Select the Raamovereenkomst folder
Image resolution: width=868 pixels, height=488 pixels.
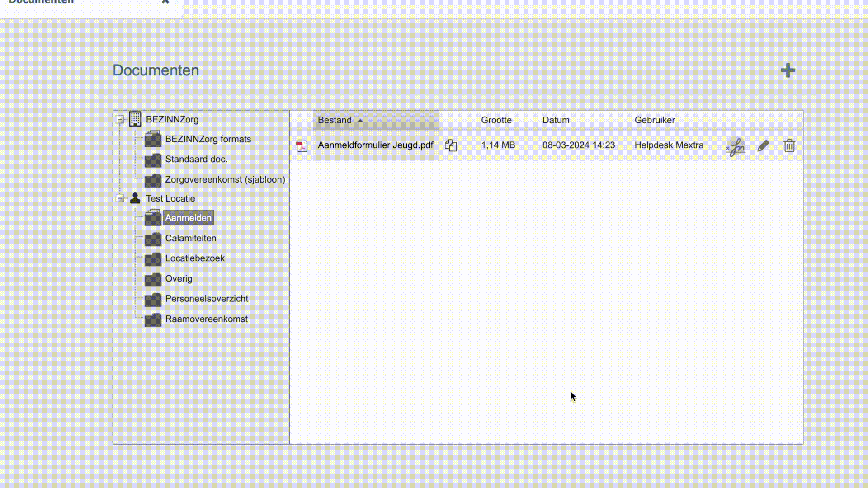206,319
